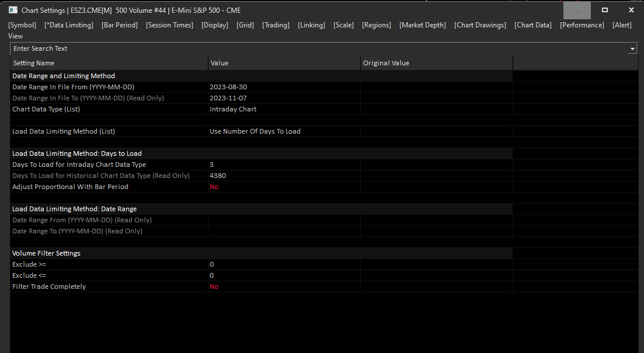Minimize the Chart Settings window
Image resolution: width=644 pixels, height=353 pixels.
(577, 11)
